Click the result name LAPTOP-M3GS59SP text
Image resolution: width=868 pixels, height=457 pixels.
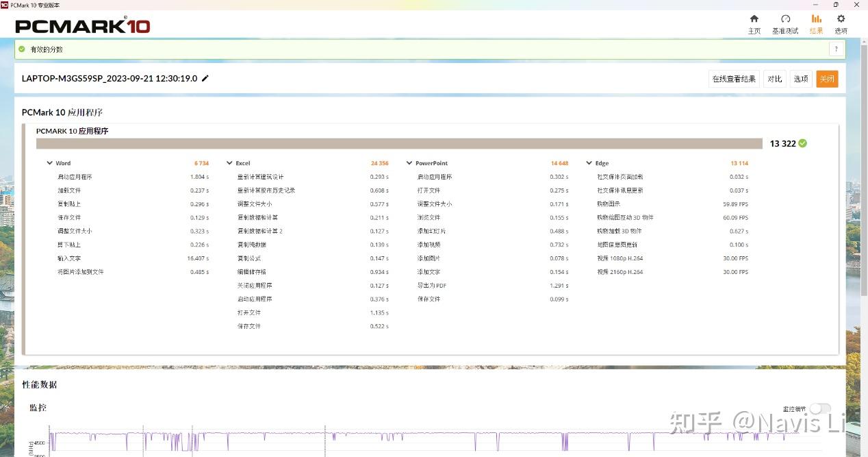[x=110, y=78]
